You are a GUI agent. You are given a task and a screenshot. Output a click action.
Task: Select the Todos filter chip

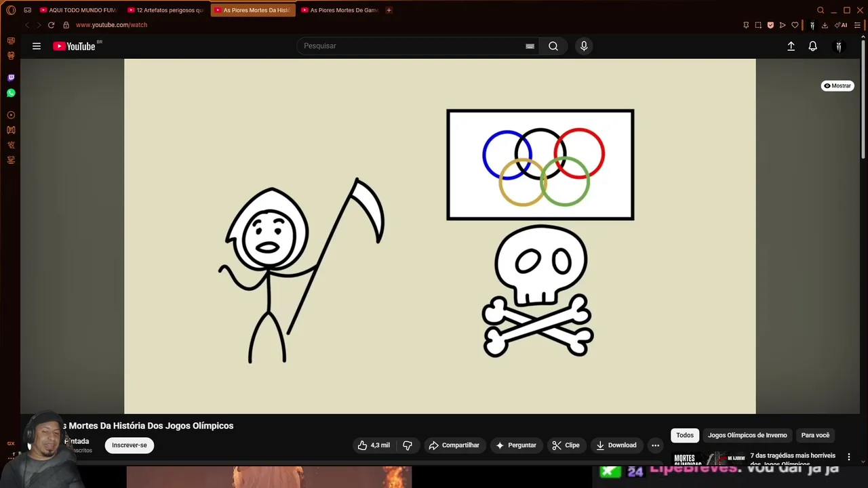tap(685, 435)
